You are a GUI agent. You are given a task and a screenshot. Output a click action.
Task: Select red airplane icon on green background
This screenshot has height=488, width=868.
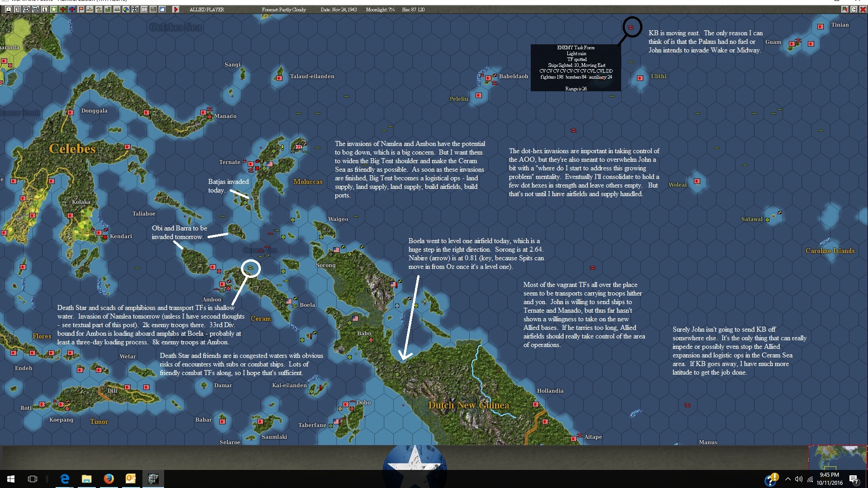(62, 9)
